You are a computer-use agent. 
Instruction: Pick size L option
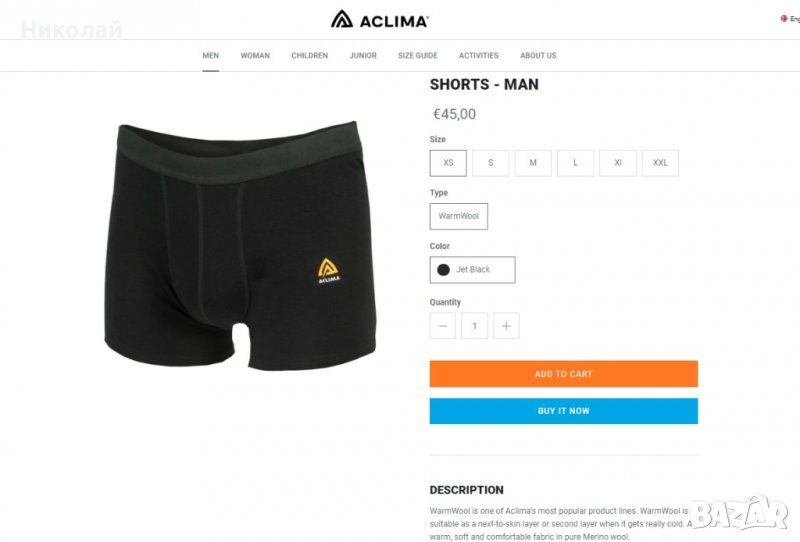tap(575, 163)
